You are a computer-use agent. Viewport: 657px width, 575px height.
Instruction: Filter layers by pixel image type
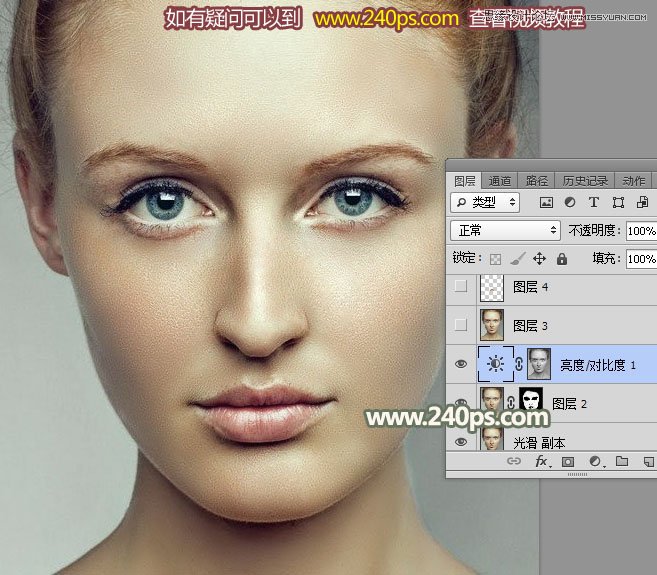[x=546, y=202]
